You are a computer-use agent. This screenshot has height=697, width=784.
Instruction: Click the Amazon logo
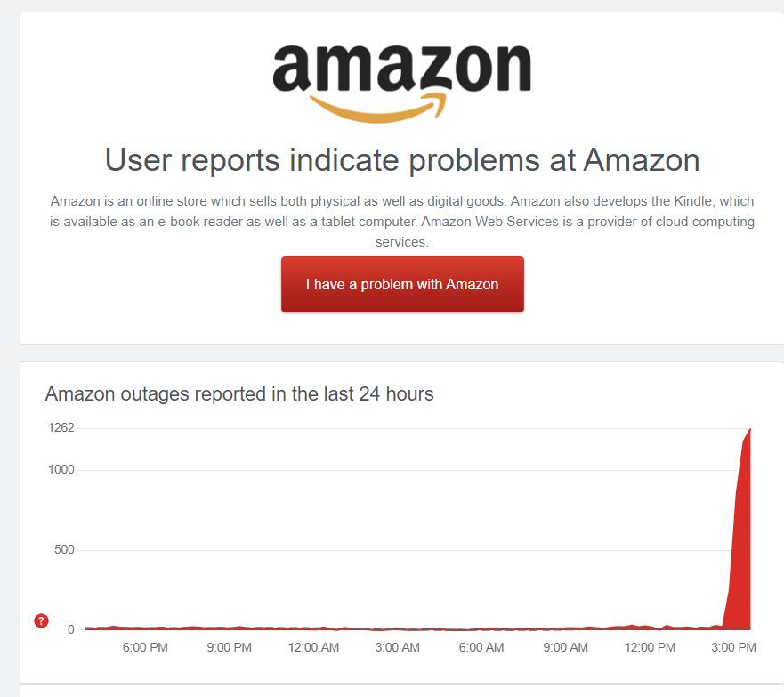coord(402,83)
